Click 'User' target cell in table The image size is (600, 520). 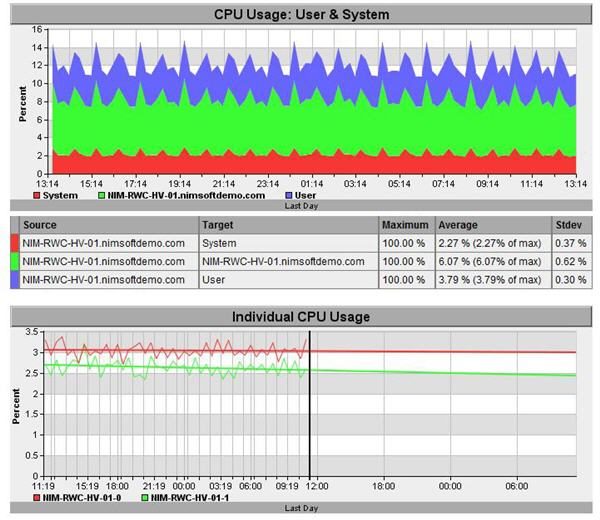click(289, 280)
